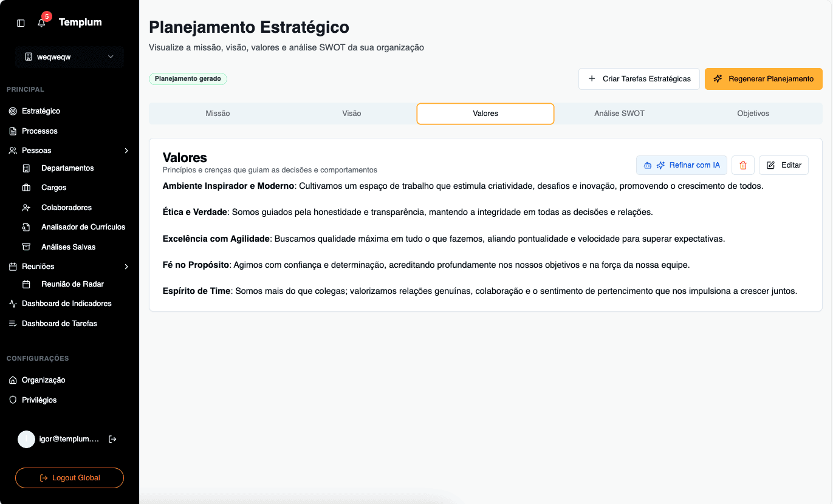Switch to the Objetivos tab

click(x=753, y=114)
